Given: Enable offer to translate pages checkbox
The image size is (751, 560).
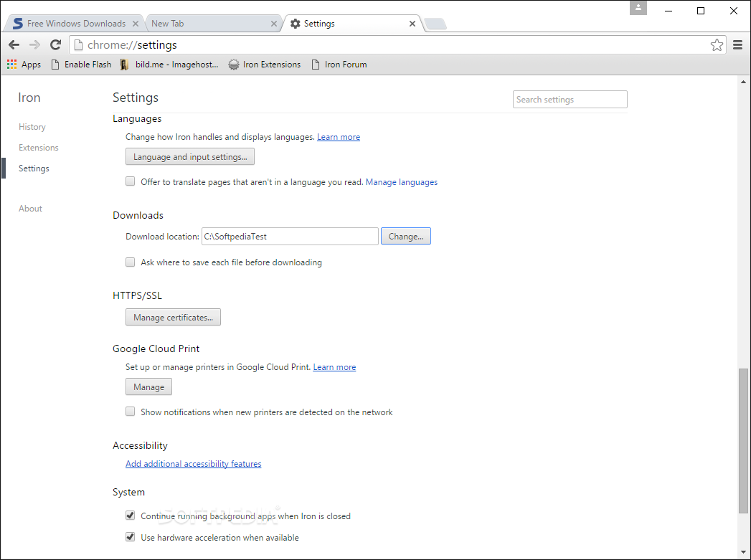Looking at the screenshot, I should (x=131, y=181).
